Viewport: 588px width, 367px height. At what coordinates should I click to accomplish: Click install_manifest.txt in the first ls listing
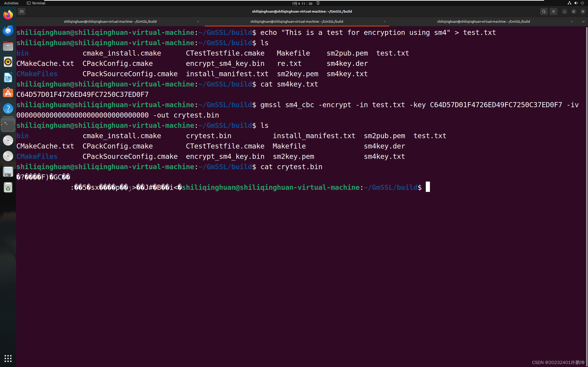(227, 74)
